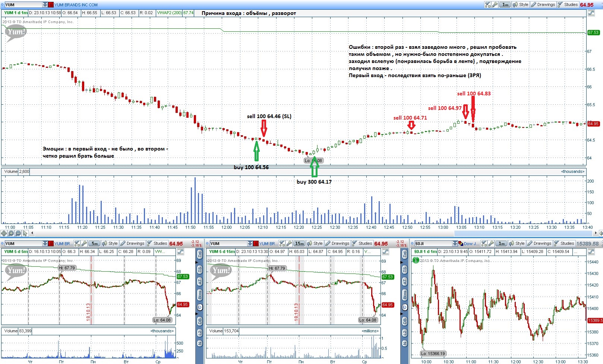The width and height of the screenshot is (603, 364).
Task: Click the chart mode icon beside the main chart price axis
Action: (x=591, y=13)
